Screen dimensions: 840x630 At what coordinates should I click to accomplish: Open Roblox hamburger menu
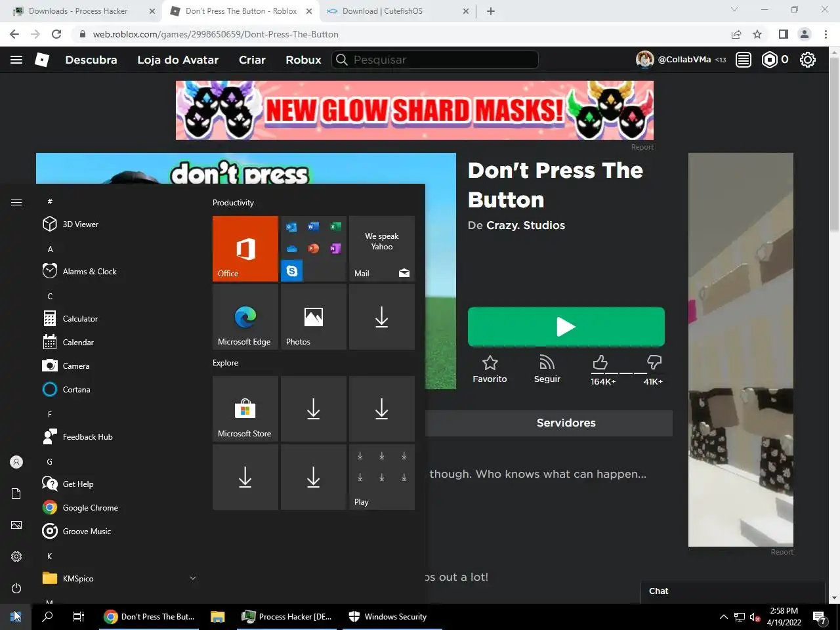(x=16, y=60)
